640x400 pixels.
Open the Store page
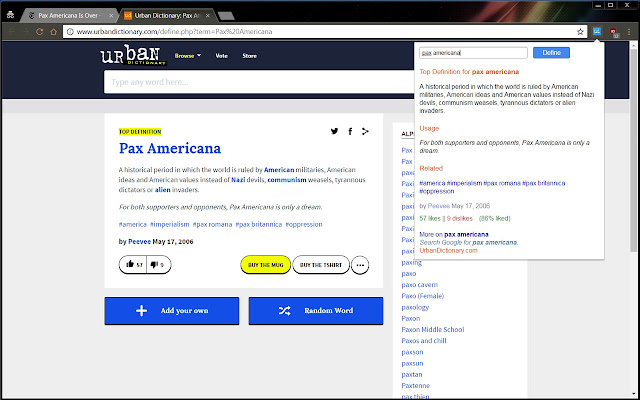[x=249, y=56]
